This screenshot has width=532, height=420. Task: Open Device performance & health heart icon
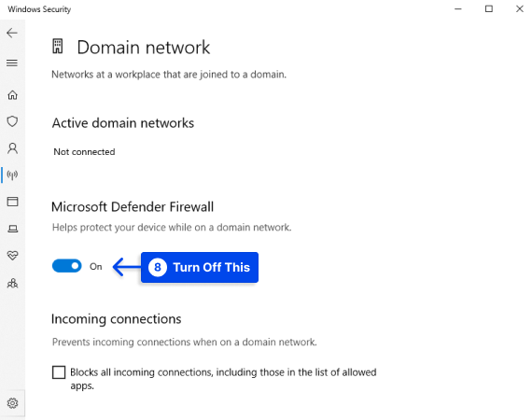coord(12,255)
